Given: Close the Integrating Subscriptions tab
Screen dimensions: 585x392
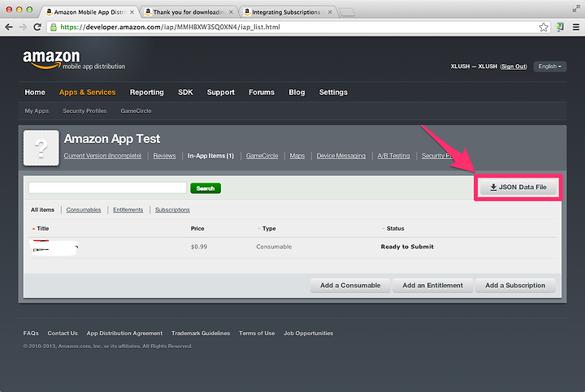Looking at the screenshot, I should [330, 12].
